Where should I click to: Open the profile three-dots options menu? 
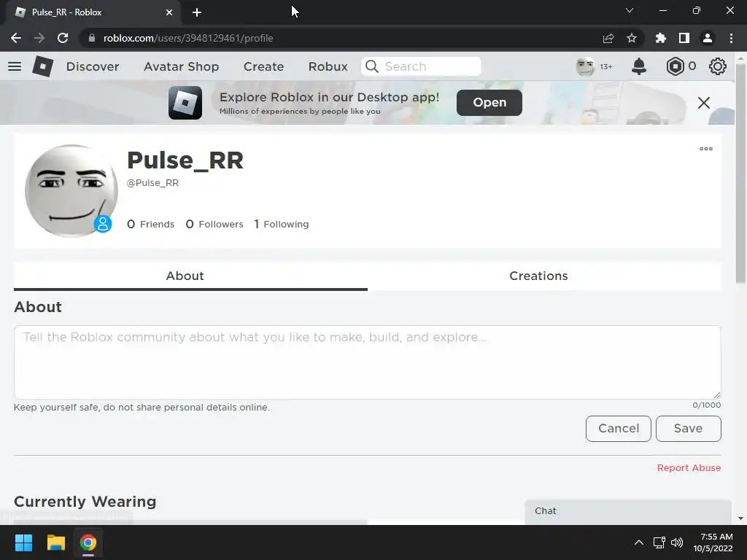point(706,149)
